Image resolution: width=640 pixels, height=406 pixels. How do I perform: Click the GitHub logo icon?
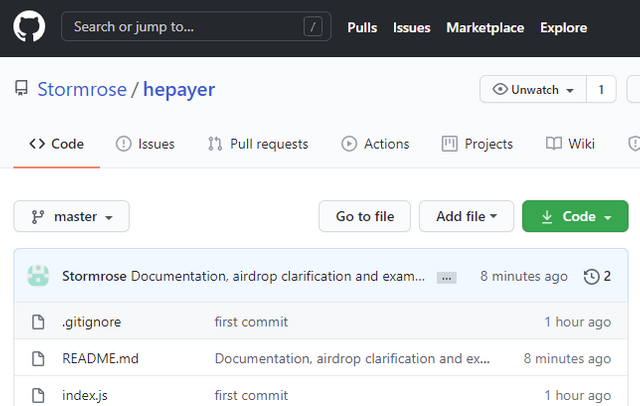point(29,27)
